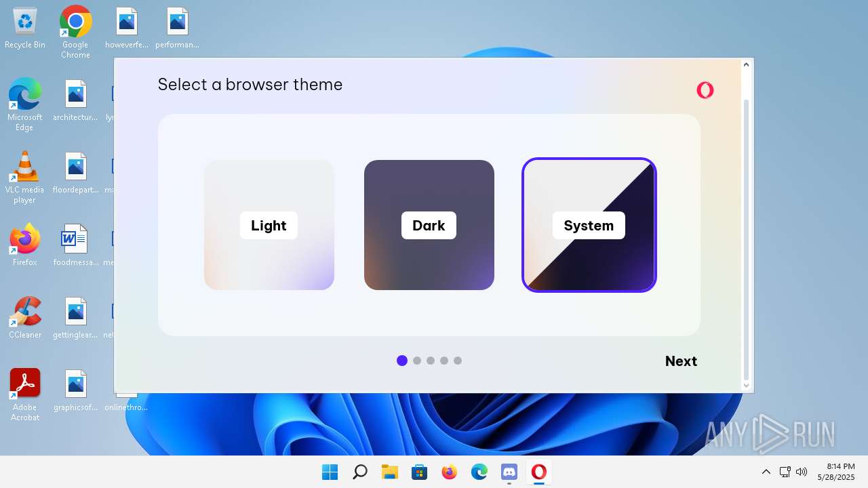868x488 pixels.
Task: Click the Opera logo in the setup dialog
Action: coord(705,90)
